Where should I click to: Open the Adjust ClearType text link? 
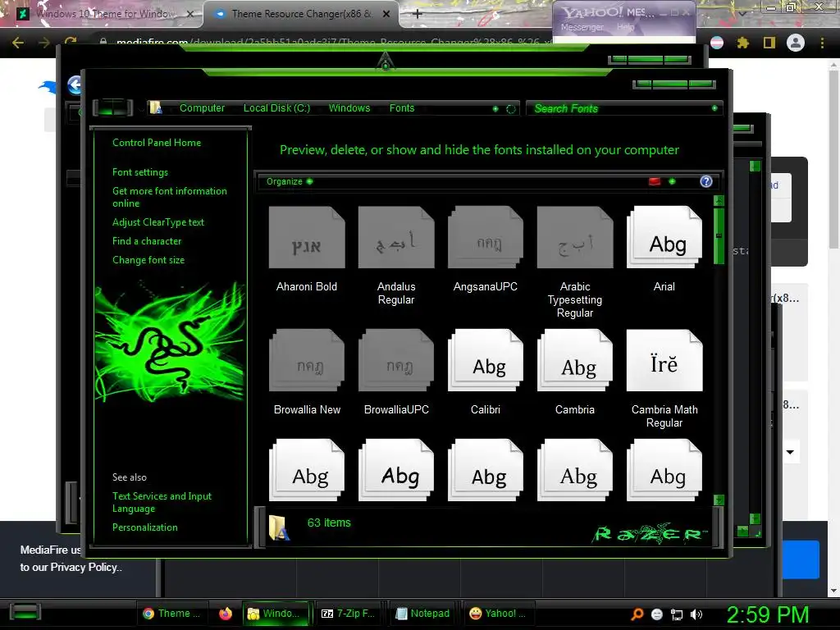click(x=158, y=221)
